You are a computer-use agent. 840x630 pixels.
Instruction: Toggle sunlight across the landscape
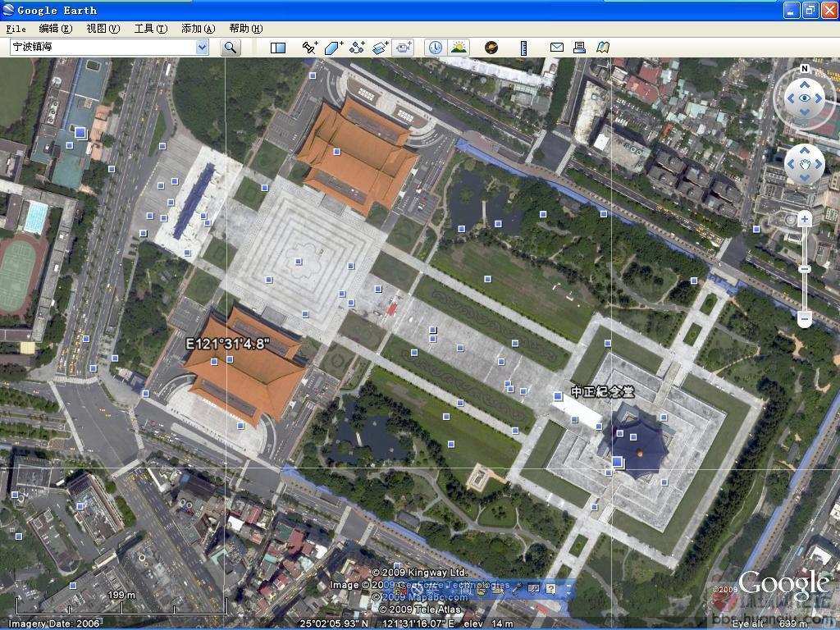459,48
